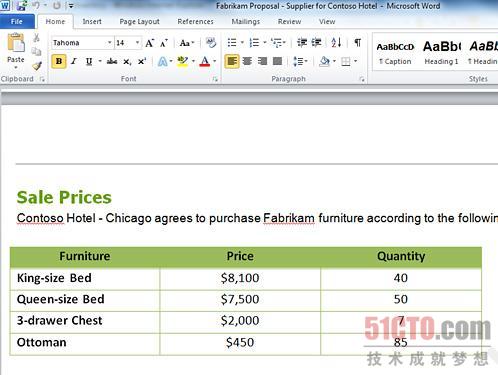
Task: Click the Sort A-Z icon
Action: (x=336, y=43)
